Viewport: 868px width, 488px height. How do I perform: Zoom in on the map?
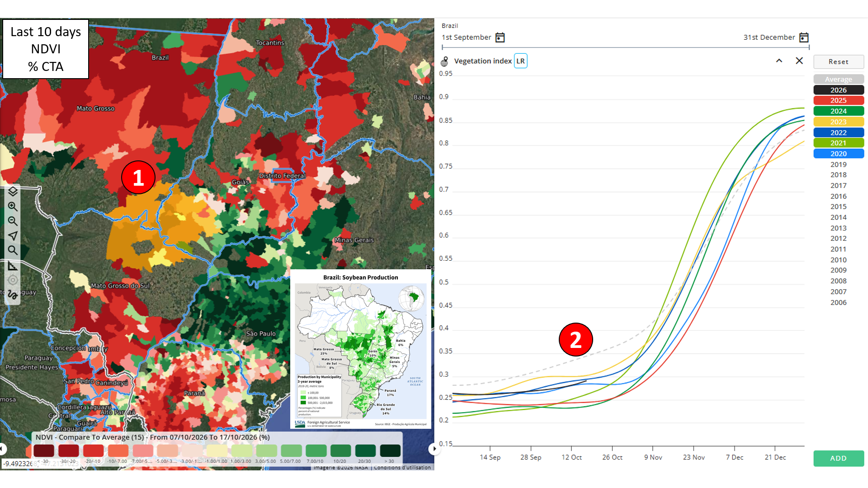click(13, 206)
